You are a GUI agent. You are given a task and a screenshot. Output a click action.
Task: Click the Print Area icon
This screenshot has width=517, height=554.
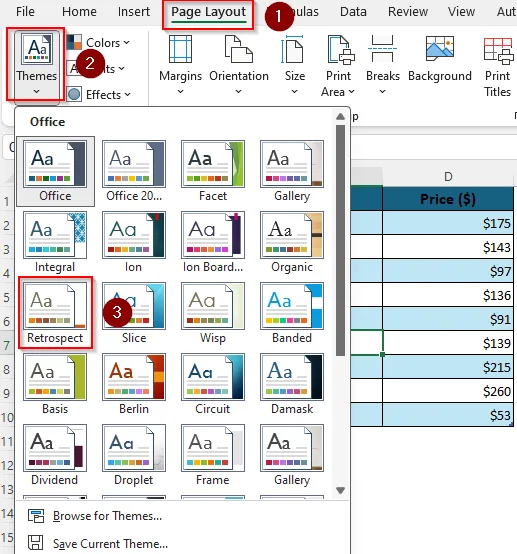(340, 49)
